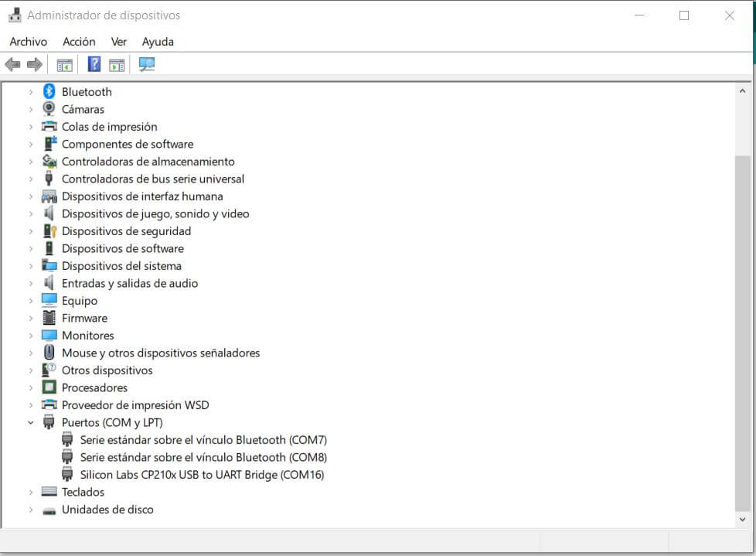
Task: Click the Back arrow in the toolbar
Action: 12,65
